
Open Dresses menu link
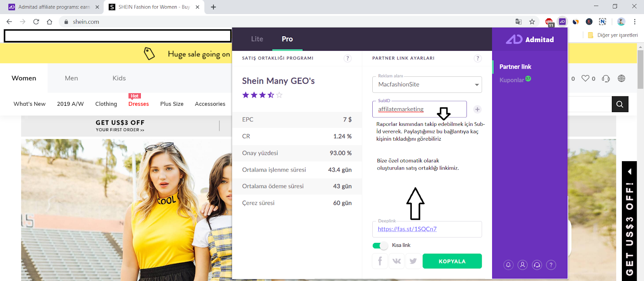(x=138, y=104)
